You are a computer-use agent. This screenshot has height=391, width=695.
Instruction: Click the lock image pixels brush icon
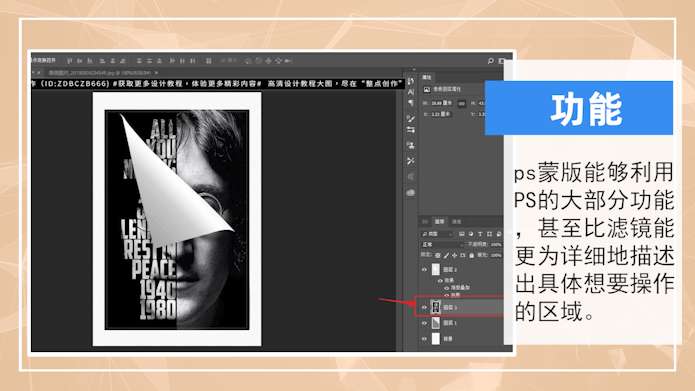coord(446,255)
